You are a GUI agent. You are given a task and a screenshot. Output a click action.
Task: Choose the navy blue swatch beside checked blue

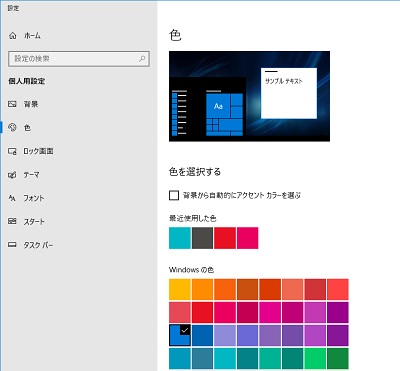click(x=202, y=335)
